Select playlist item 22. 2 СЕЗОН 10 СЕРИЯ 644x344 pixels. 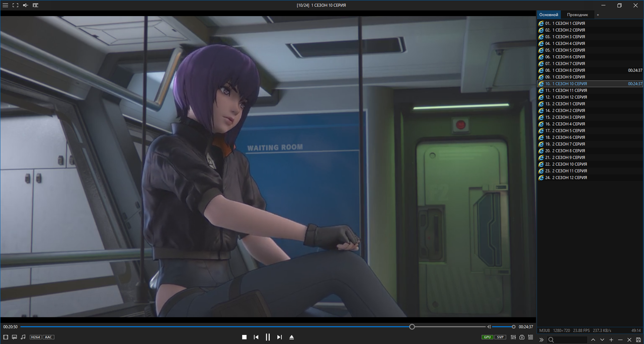(591, 164)
